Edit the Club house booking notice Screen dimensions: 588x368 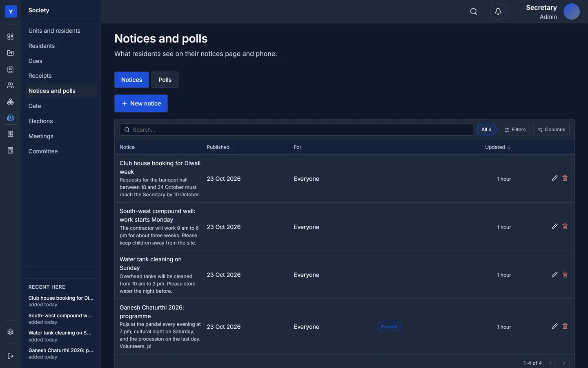coord(555,178)
